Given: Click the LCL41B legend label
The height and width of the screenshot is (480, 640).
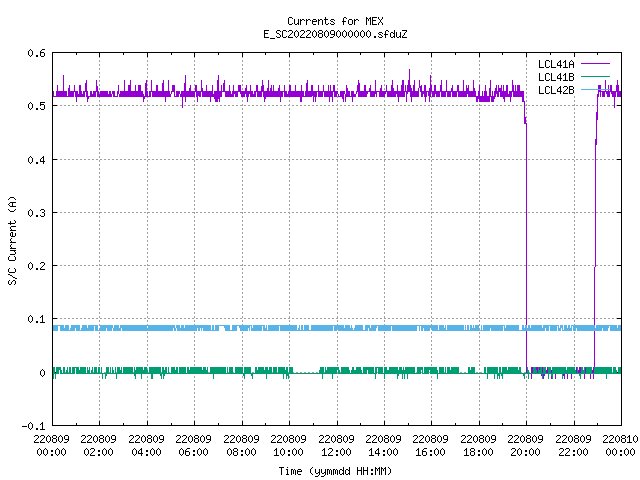Looking at the screenshot, I should pos(556,77).
